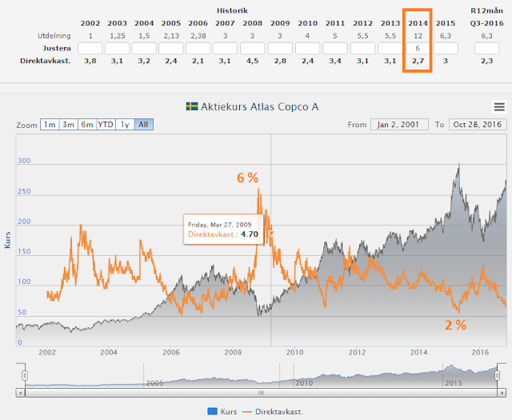The image size is (512, 420).
Task: Click the R12mån column heading
Action: click(487, 10)
